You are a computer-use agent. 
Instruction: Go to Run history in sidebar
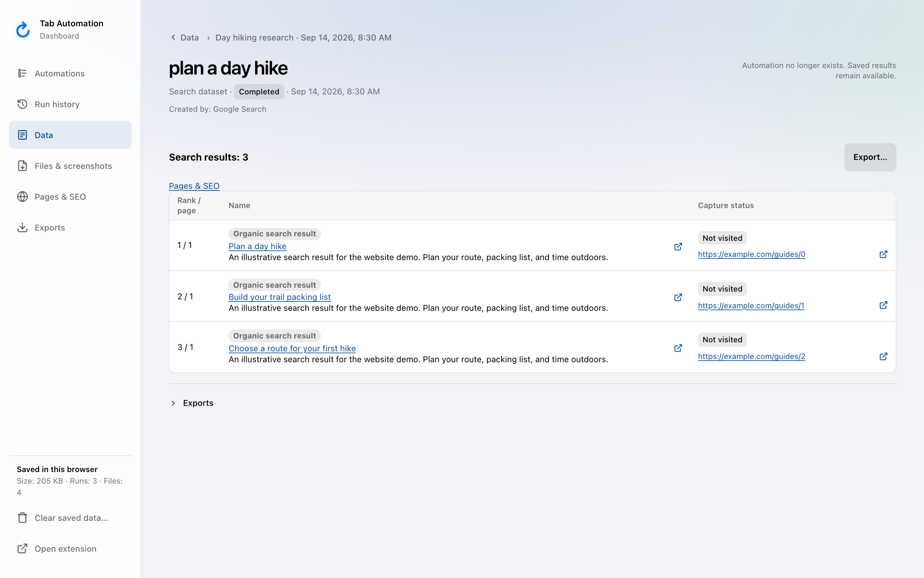click(70, 104)
